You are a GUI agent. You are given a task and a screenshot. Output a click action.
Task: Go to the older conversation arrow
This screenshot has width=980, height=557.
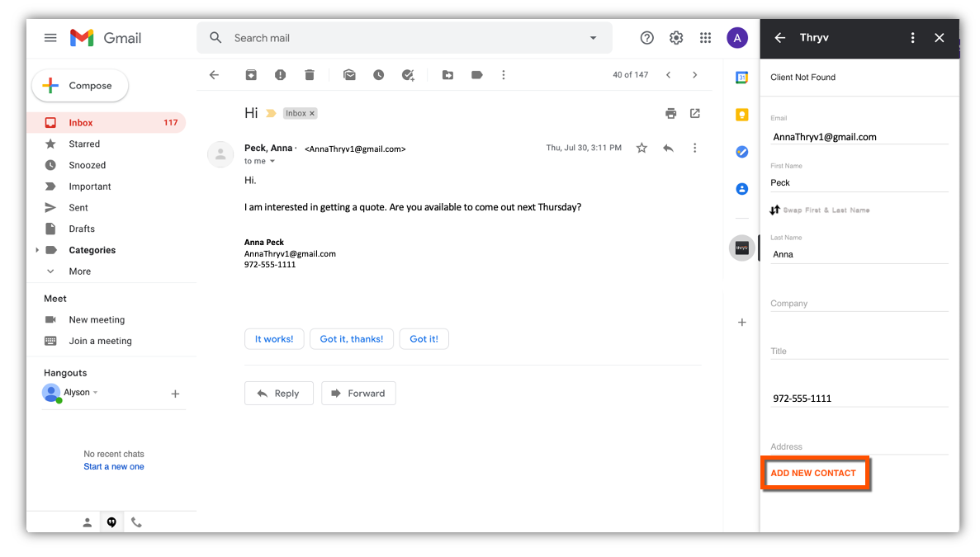tap(695, 75)
